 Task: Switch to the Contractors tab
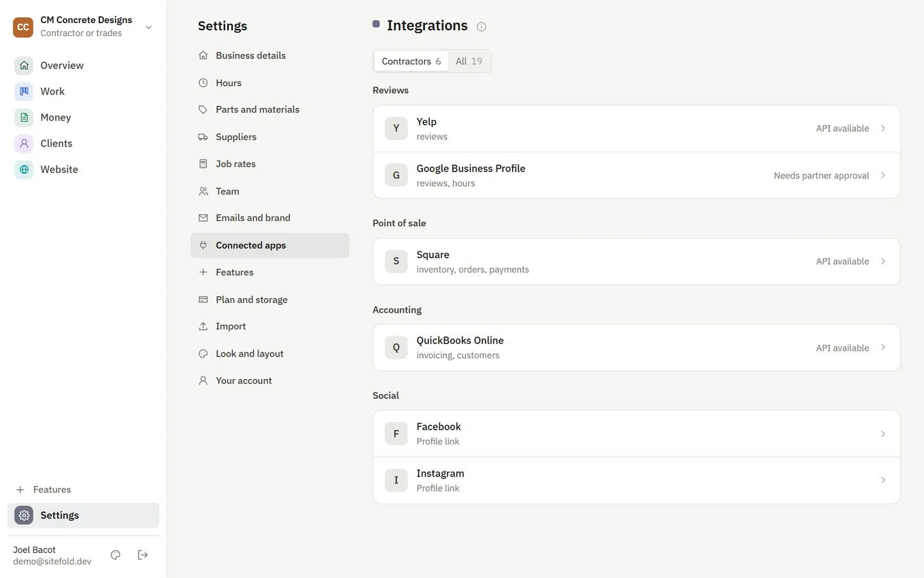tap(411, 61)
